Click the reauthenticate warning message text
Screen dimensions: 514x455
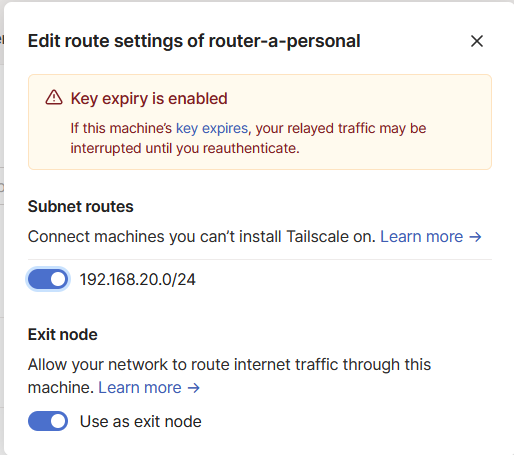pyautogui.click(x=248, y=138)
